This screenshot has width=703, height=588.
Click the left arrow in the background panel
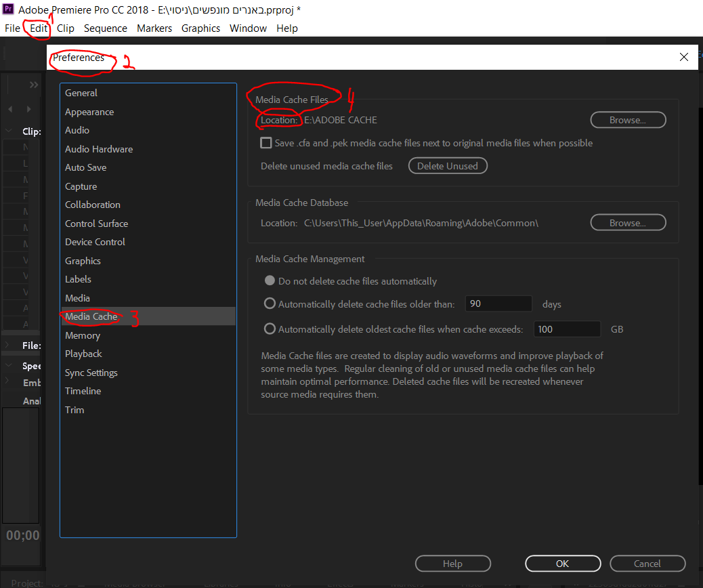pos(10,109)
